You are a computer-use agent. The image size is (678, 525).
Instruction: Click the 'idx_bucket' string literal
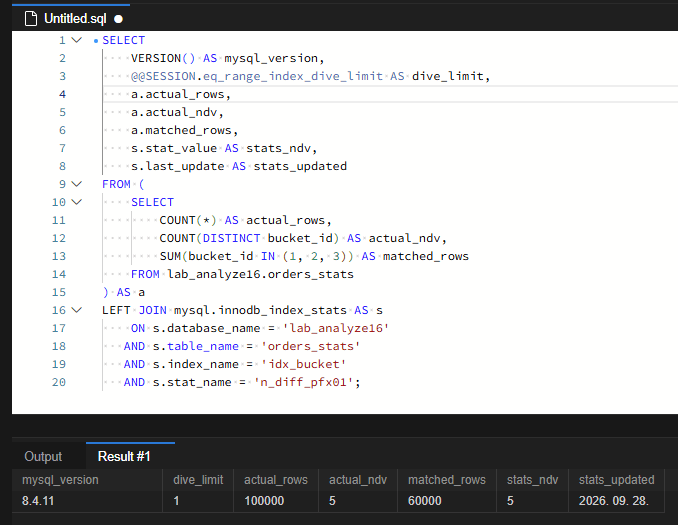[x=304, y=364]
